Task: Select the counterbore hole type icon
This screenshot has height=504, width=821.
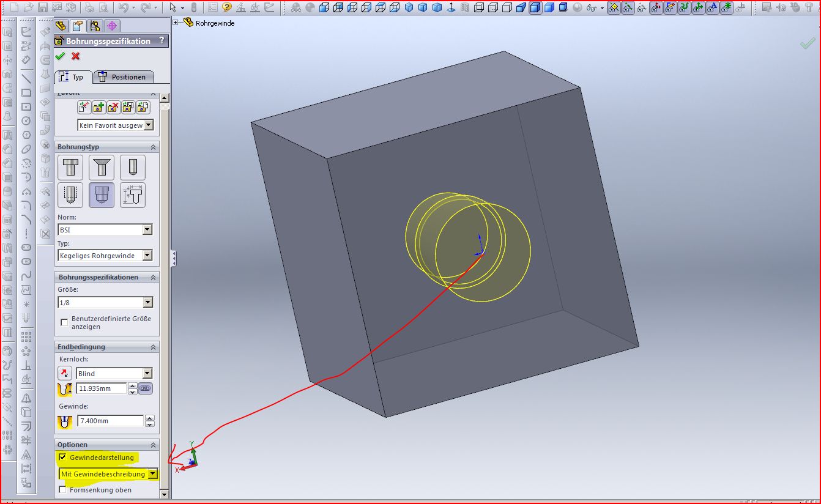Action: (x=70, y=168)
